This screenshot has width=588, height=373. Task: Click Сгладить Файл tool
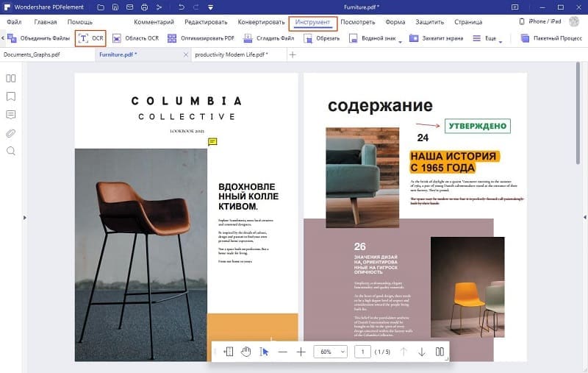(269, 38)
